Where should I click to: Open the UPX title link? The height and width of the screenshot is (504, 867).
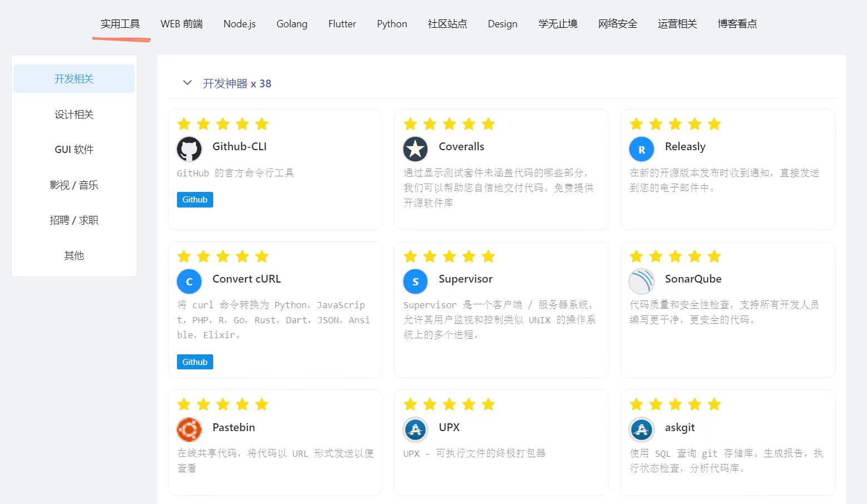pos(449,427)
